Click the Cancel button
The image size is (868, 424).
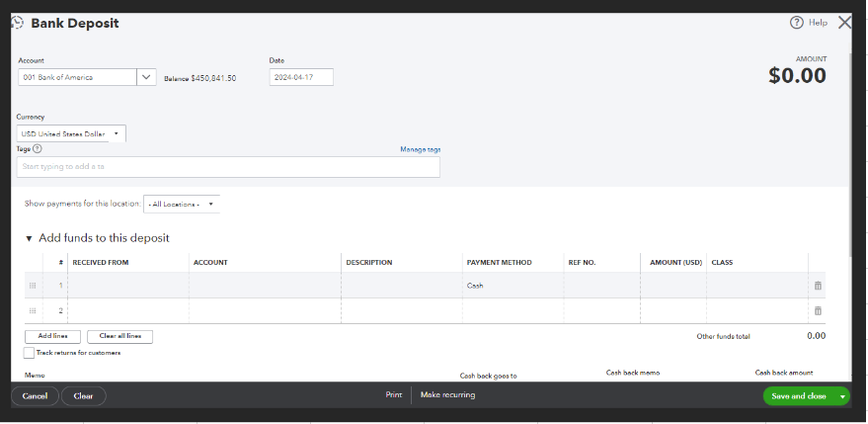(35, 396)
